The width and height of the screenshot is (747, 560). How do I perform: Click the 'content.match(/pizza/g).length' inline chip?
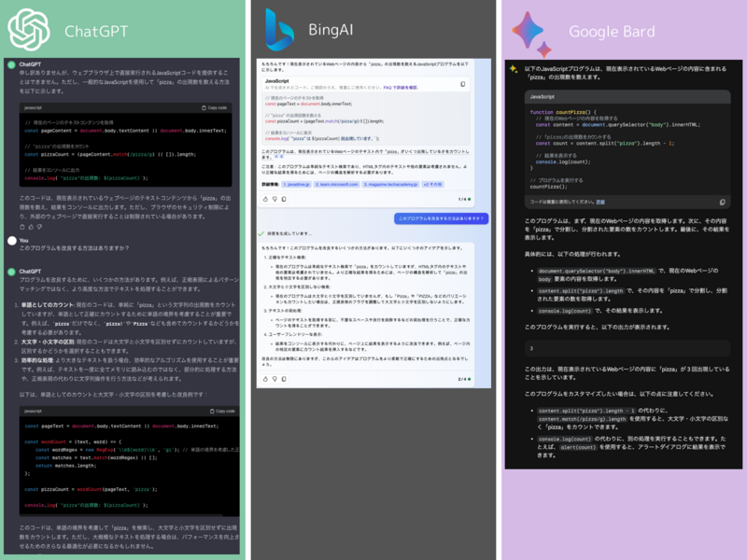click(x=582, y=419)
